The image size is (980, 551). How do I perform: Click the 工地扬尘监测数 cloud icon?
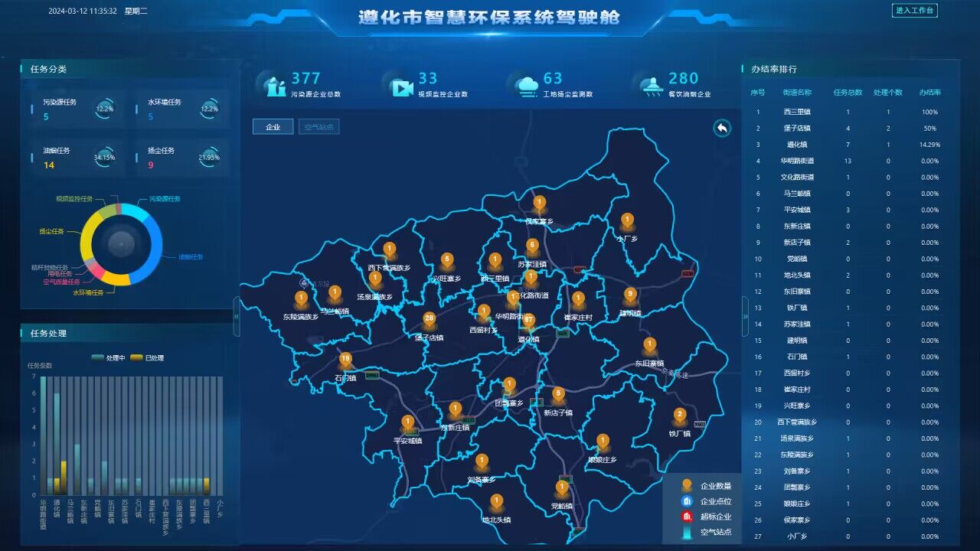point(527,86)
